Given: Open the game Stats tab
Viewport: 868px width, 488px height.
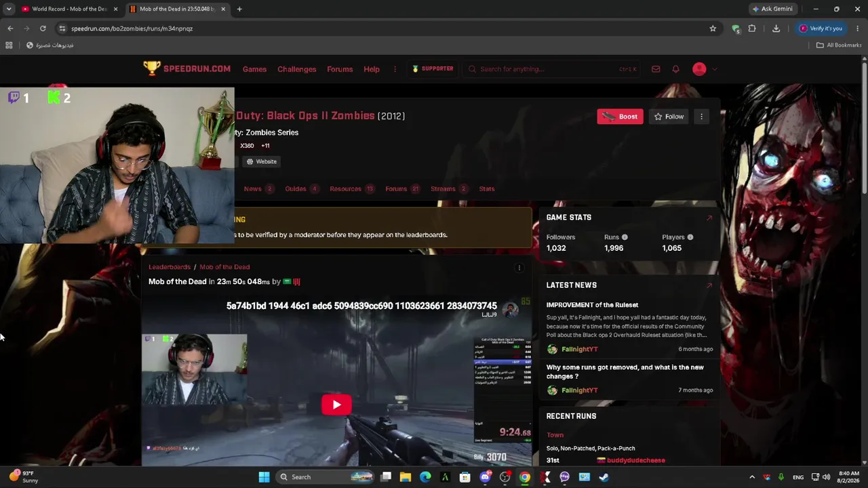Looking at the screenshot, I should point(487,189).
